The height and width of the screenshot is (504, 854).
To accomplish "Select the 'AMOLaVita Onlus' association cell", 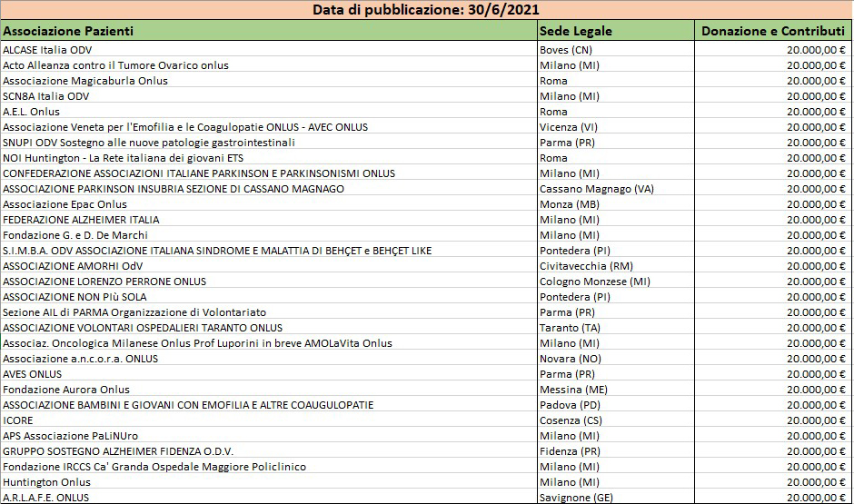I will click(x=269, y=343).
